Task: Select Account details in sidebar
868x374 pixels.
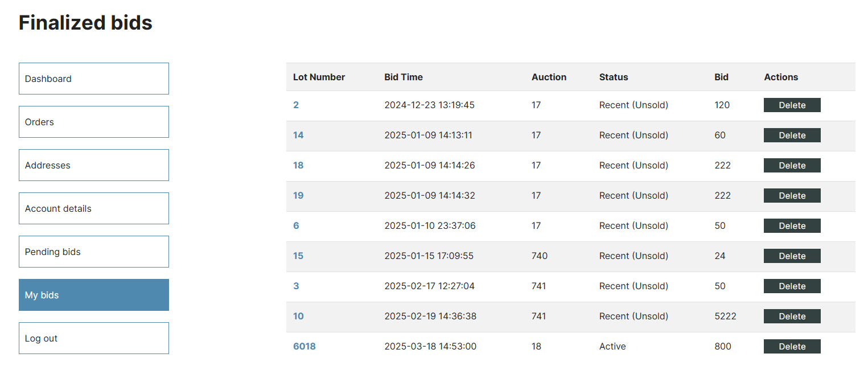Action: click(x=94, y=208)
